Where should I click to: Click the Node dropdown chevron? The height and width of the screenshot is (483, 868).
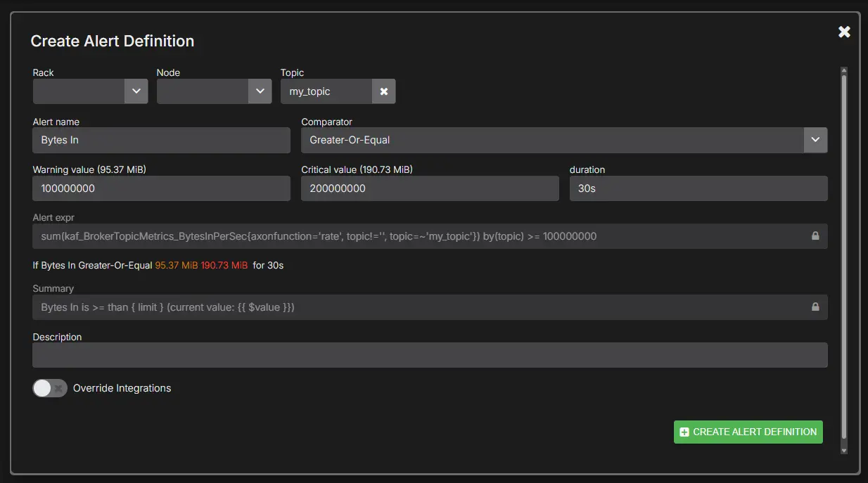click(x=260, y=91)
